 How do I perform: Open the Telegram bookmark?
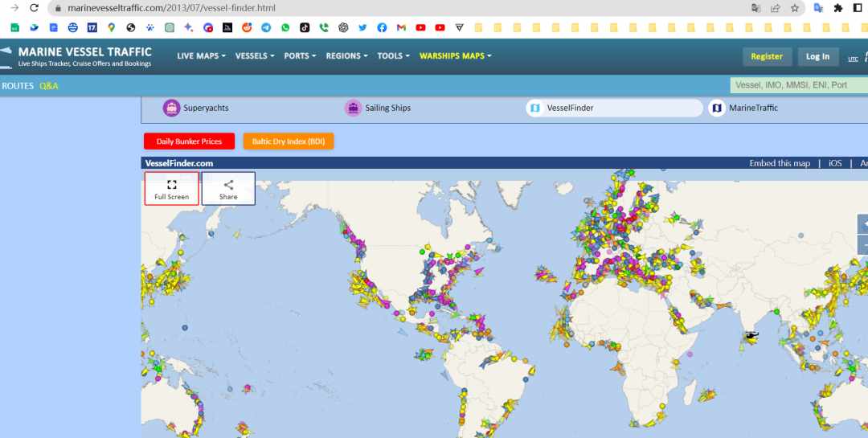[266, 27]
